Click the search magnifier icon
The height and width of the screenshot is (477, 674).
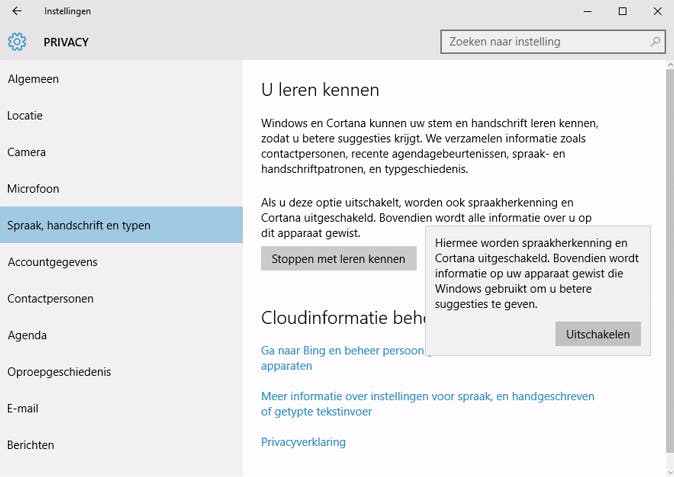pos(656,42)
